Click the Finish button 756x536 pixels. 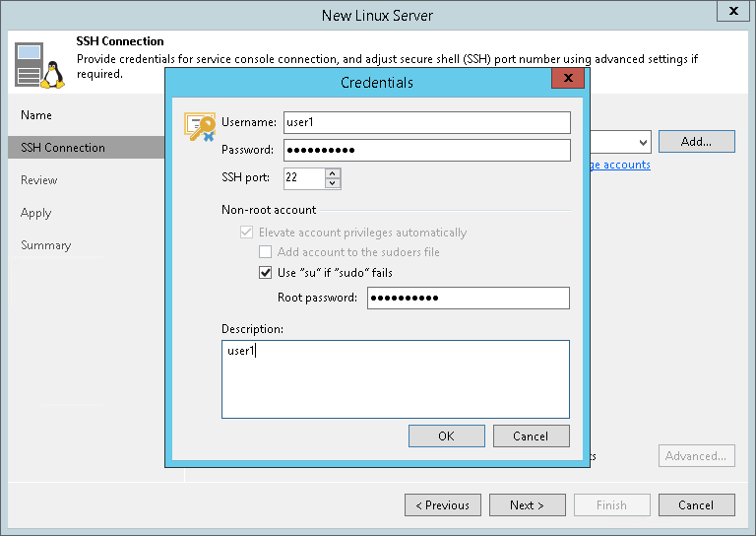[x=612, y=505]
